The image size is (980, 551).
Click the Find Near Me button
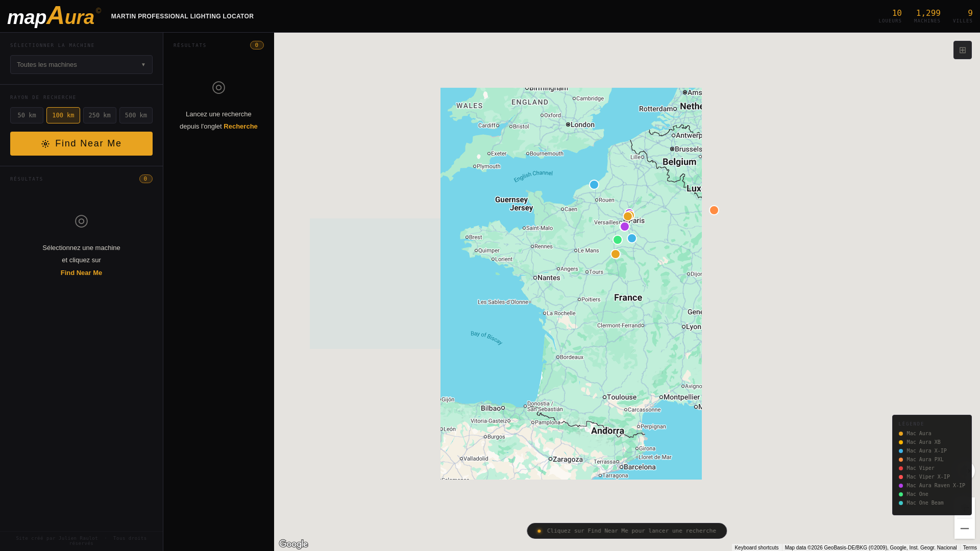[81, 143]
